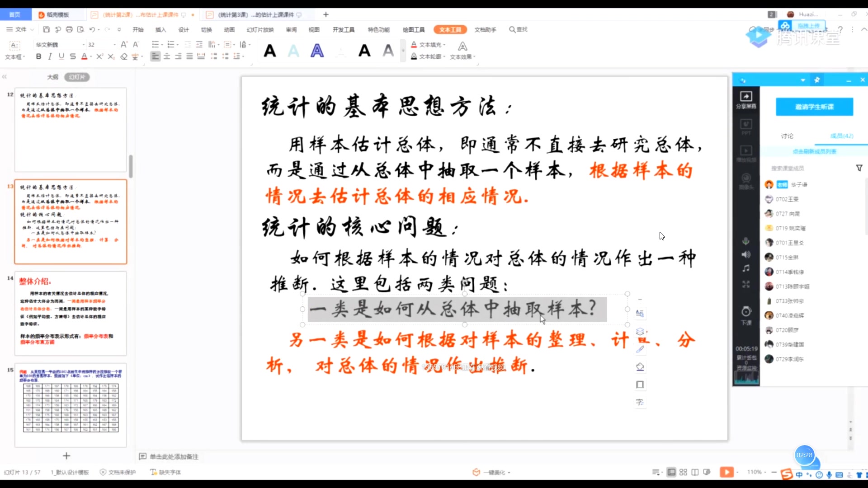Image resolution: width=868 pixels, height=488 pixels.
Task: Toggle italic formatting
Action: click(x=50, y=56)
